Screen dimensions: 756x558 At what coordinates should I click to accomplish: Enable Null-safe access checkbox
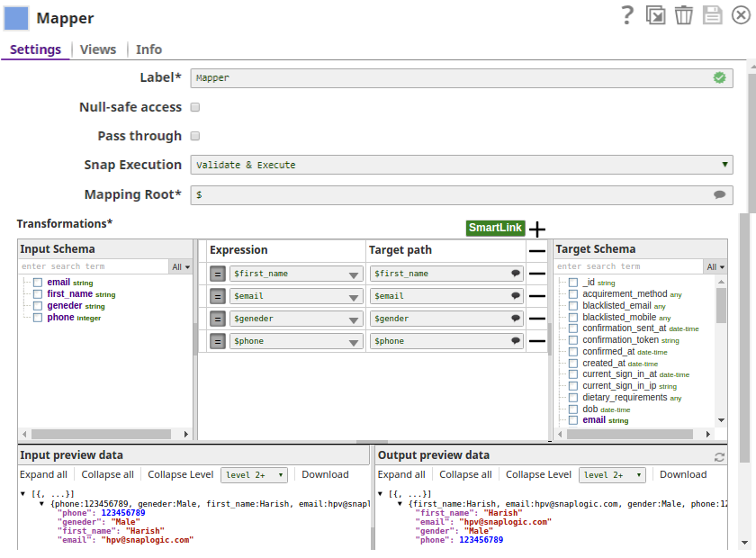point(194,107)
